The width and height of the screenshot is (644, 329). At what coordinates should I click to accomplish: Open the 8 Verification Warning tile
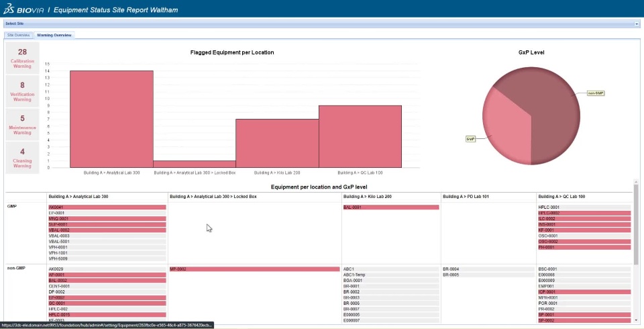(23, 91)
